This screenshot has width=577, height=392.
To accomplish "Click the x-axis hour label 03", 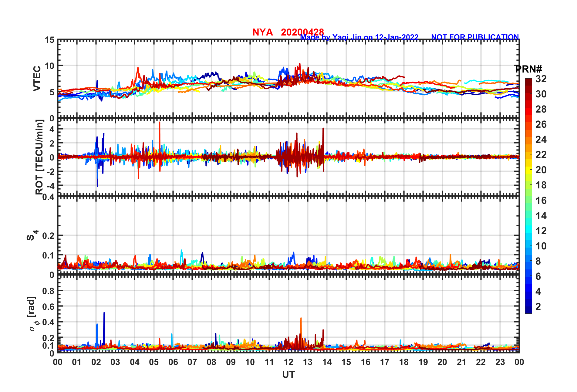I will point(115,362).
